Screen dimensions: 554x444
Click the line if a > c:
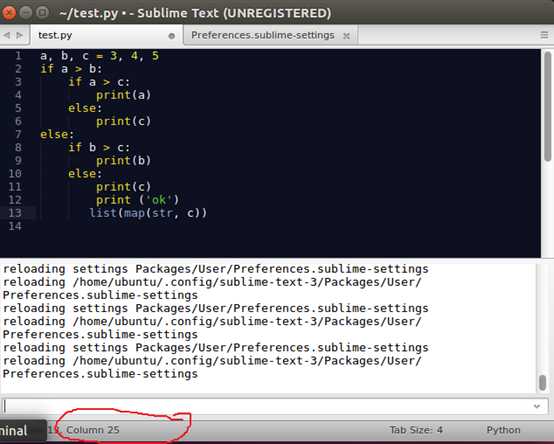click(x=99, y=82)
